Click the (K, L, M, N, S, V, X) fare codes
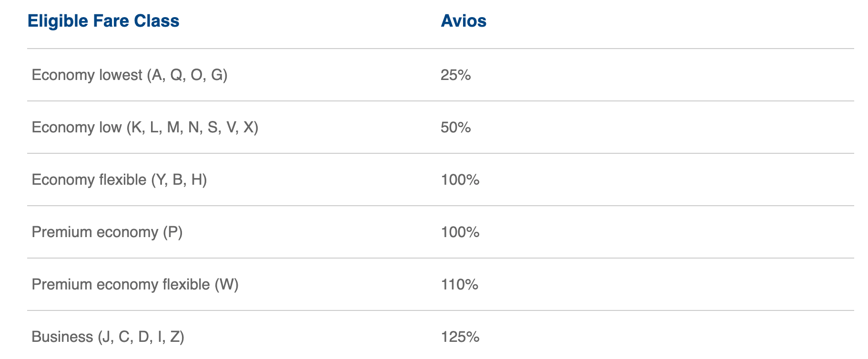 pos(192,128)
